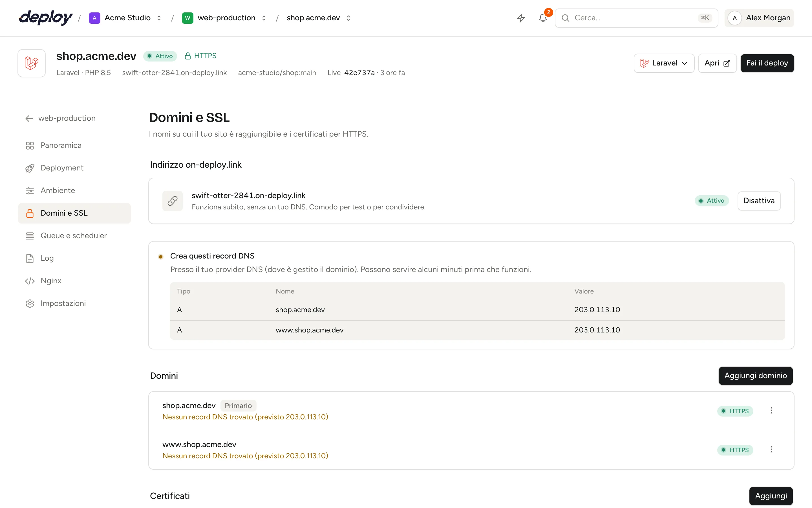Click the Deployment rocket icon
The image size is (812, 508).
pyautogui.click(x=30, y=168)
